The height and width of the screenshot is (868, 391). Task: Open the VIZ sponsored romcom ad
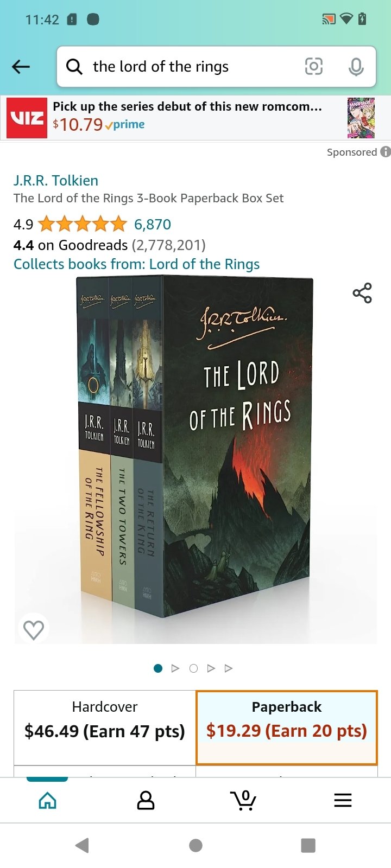point(195,118)
